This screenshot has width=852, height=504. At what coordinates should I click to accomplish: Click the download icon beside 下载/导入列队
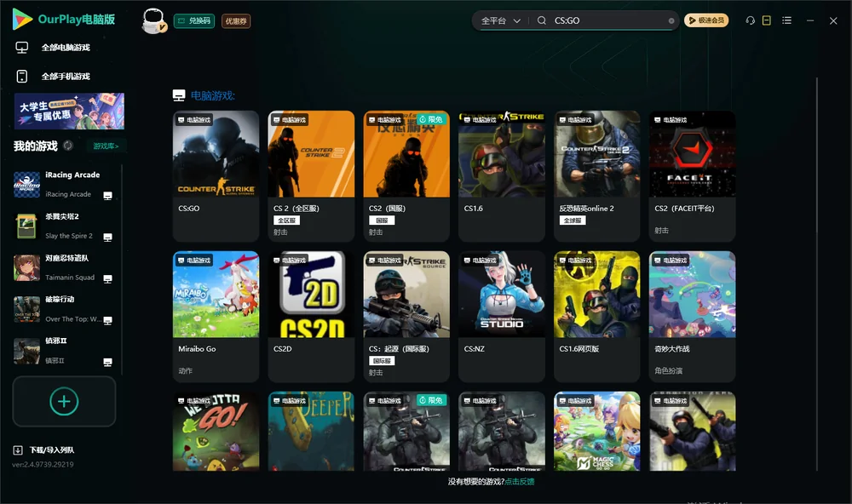click(x=18, y=450)
